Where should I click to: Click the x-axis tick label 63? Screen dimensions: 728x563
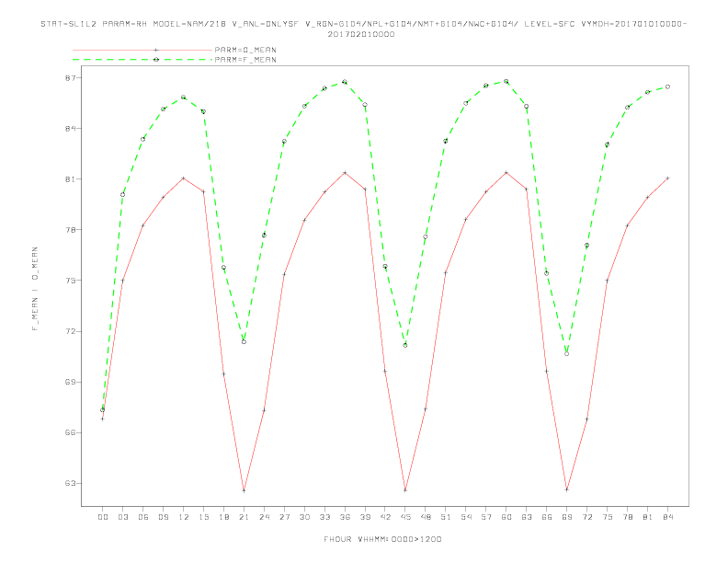pos(527,517)
